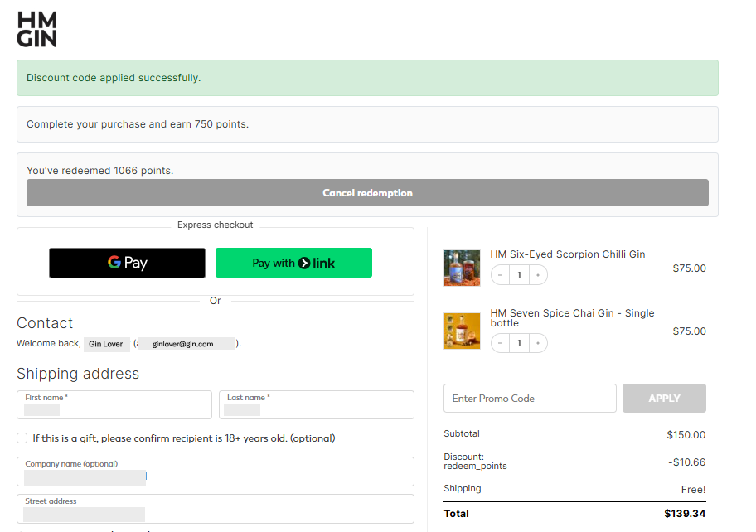Cancel the points redemption

[367, 193]
